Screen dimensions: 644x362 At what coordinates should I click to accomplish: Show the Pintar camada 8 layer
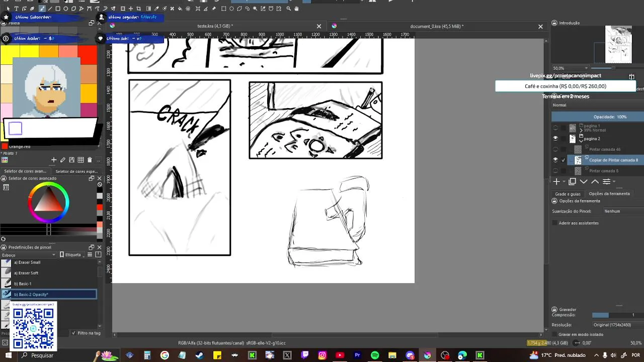(555, 171)
